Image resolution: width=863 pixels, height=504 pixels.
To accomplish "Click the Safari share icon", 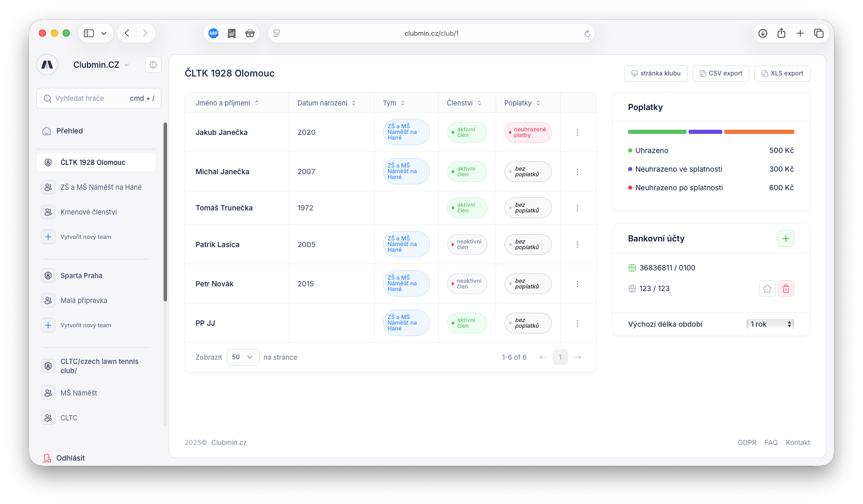I will click(x=781, y=33).
